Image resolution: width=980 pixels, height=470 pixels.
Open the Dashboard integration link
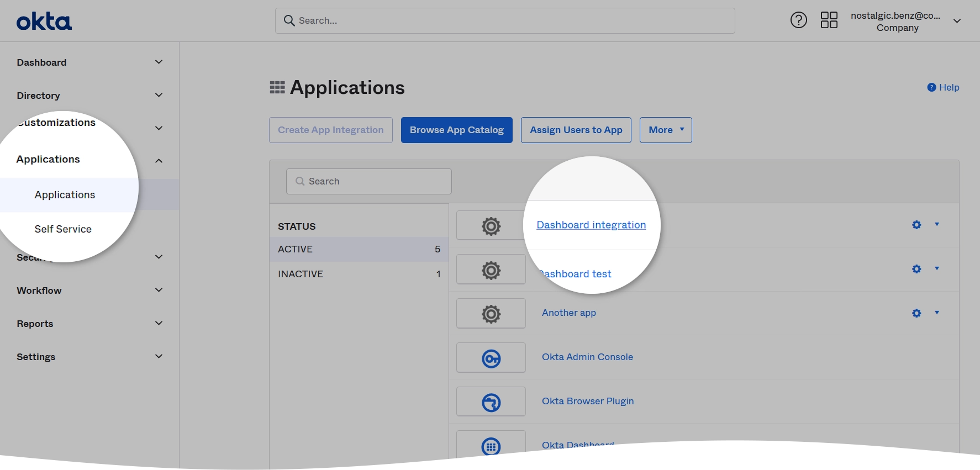click(x=591, y=225)
